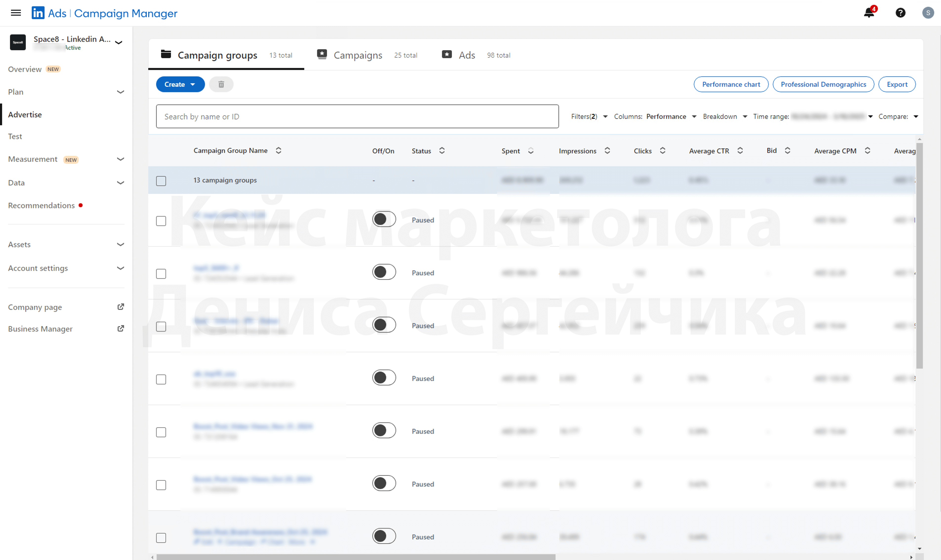The image size is (941, 560).
Task: Sort the Average CPM column
Action: [x=867, y=151]
